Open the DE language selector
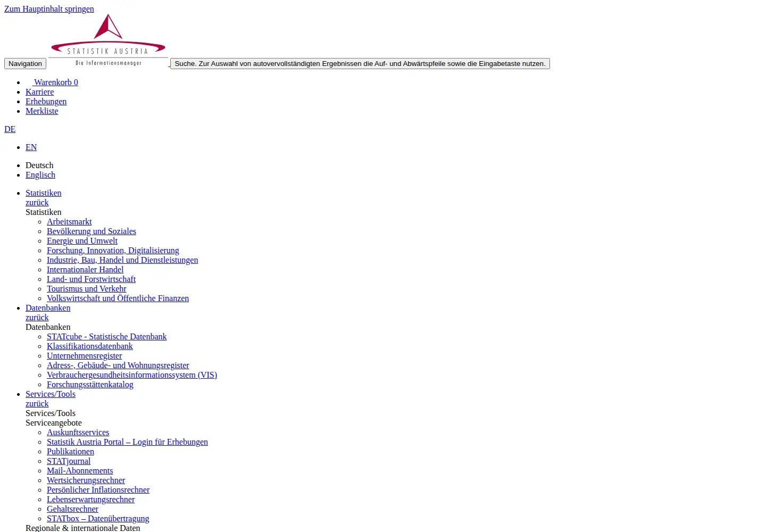Screen dimensions: 766x532 pyautogui.click(x=10, y=129)
